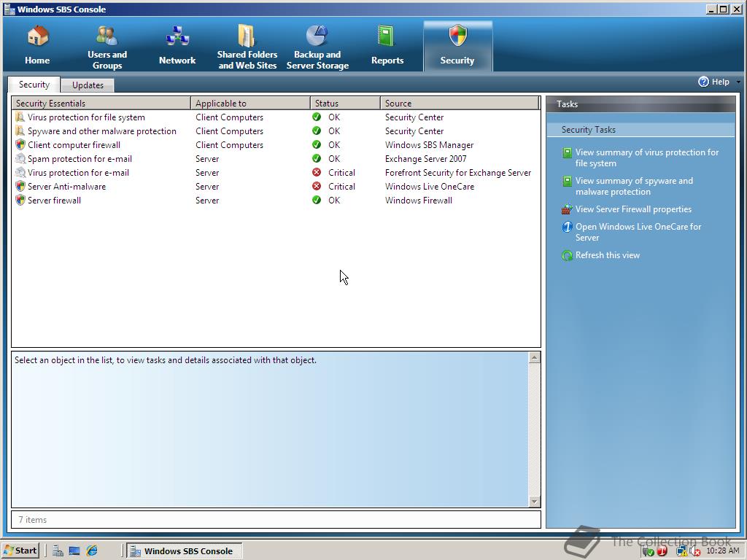The image size is (747, 560).
Task: Select 'Client computer firewall' row text
Action: 74,145
